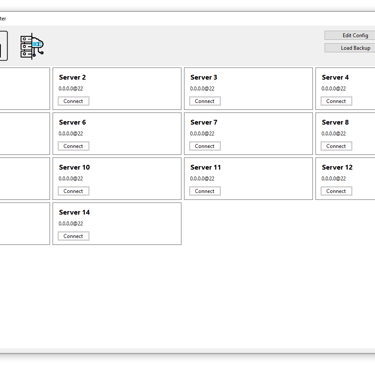The image size is (375, 366).
Task: Connect to Server 12
Action: 336,191
